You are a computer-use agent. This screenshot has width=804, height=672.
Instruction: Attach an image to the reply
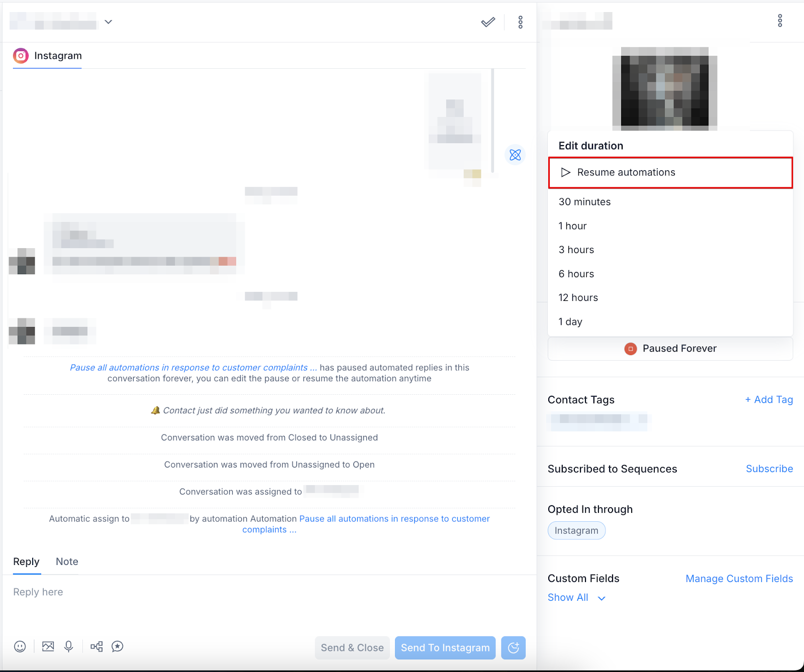[x=48, y=646]
